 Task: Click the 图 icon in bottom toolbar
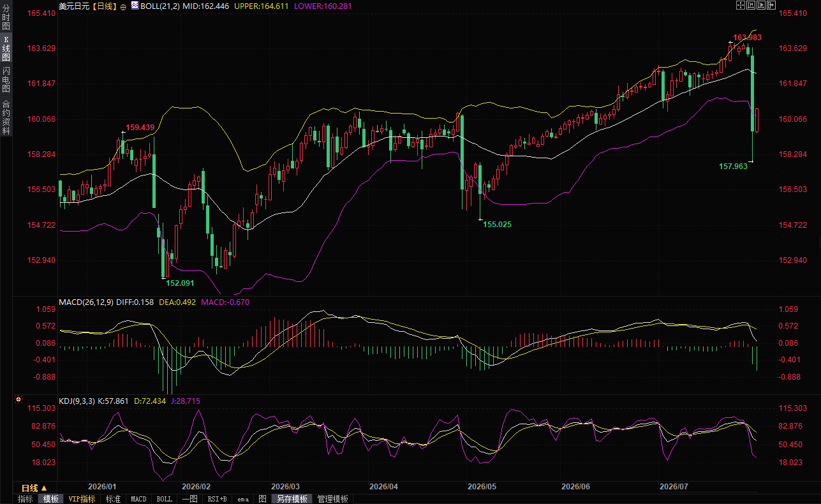coord(262,499)
